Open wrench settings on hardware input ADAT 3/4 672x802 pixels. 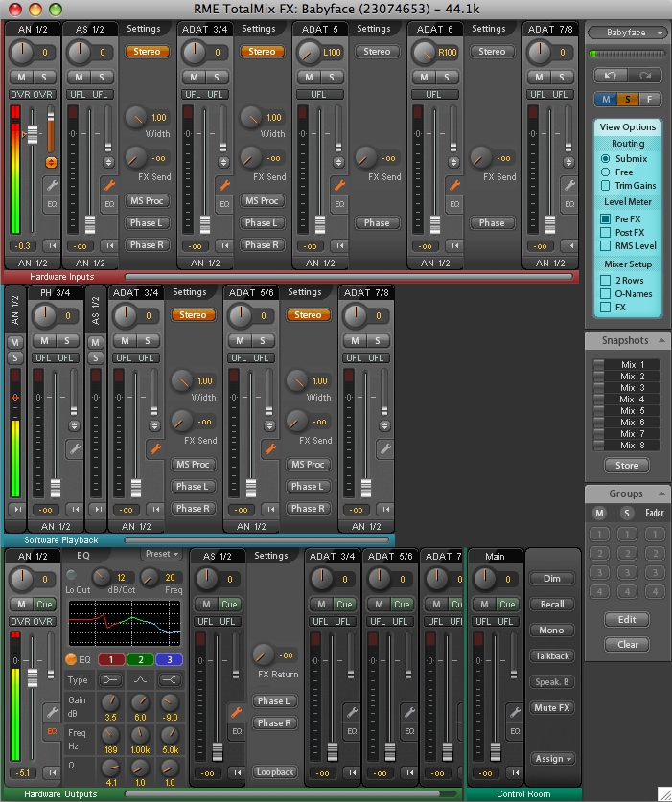point(224,185)
